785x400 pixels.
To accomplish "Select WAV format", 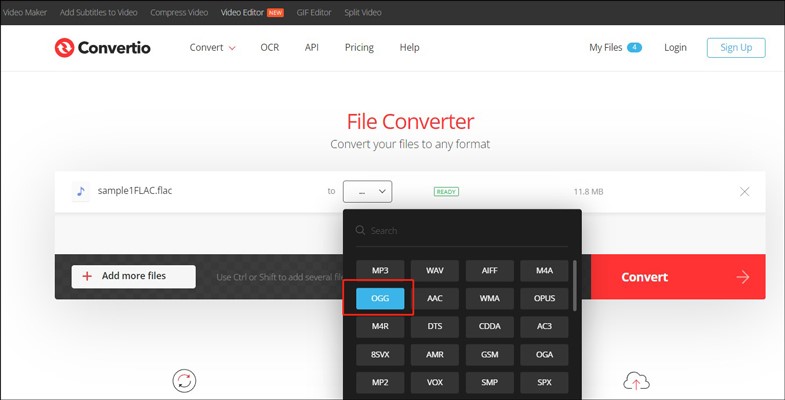I will [435, 270].
